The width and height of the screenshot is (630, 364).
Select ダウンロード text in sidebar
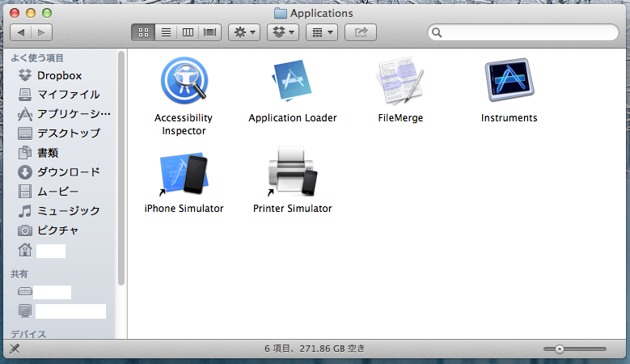click(x=68, y=172)
